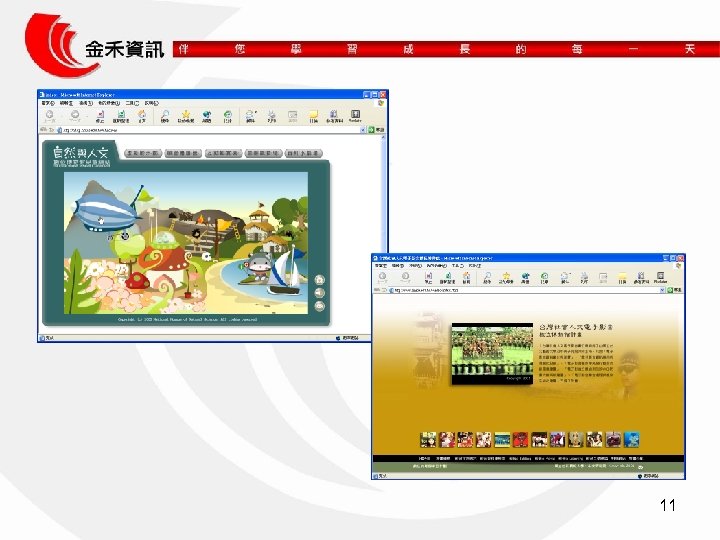Click Print icon in 自然與人文 browser toolbar

click(272, 116)
